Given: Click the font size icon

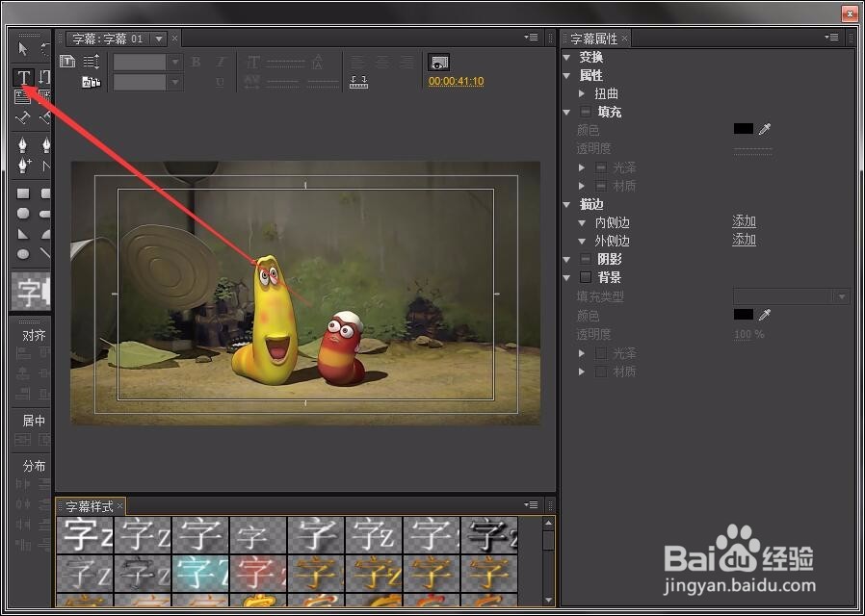Looking at the screenshot, I should pyautogui.click(x=252, y=62).
